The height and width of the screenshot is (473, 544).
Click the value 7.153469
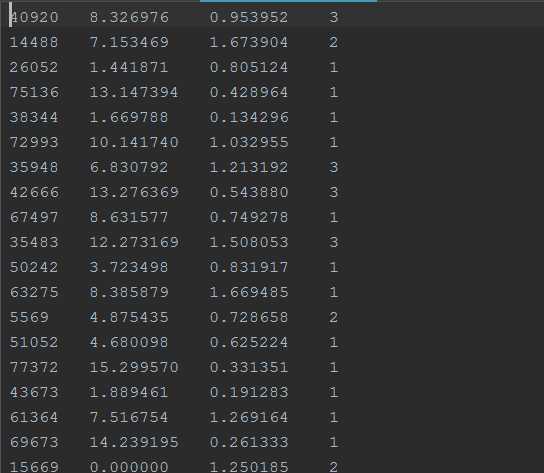129,42
